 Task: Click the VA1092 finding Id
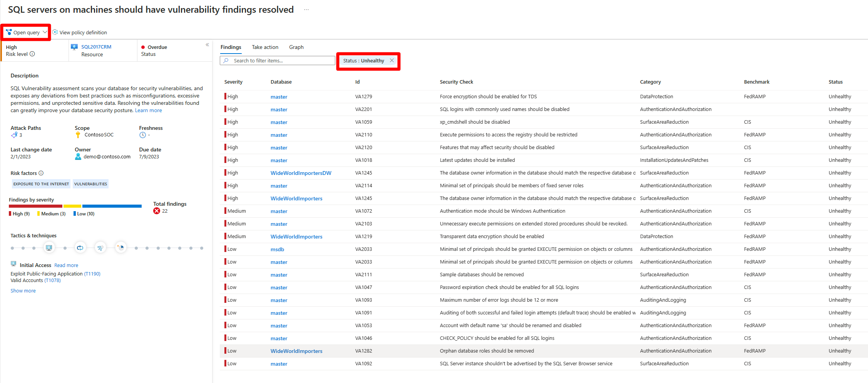point(364,364)
